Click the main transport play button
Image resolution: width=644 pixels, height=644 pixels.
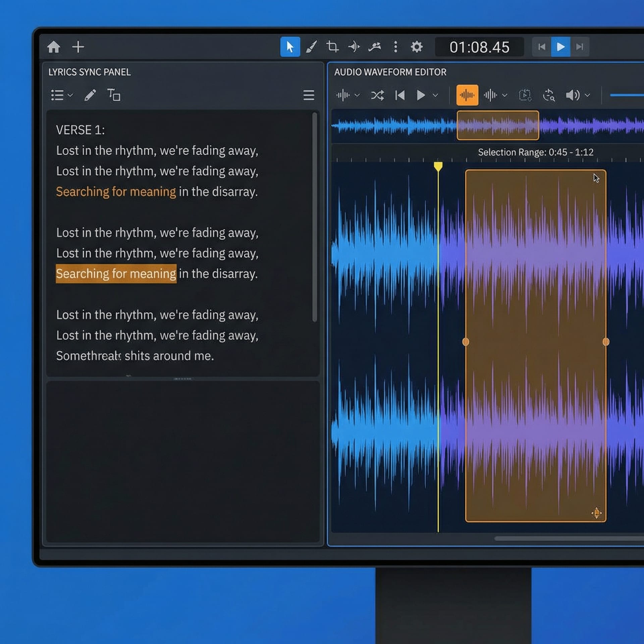click(560, 47)
